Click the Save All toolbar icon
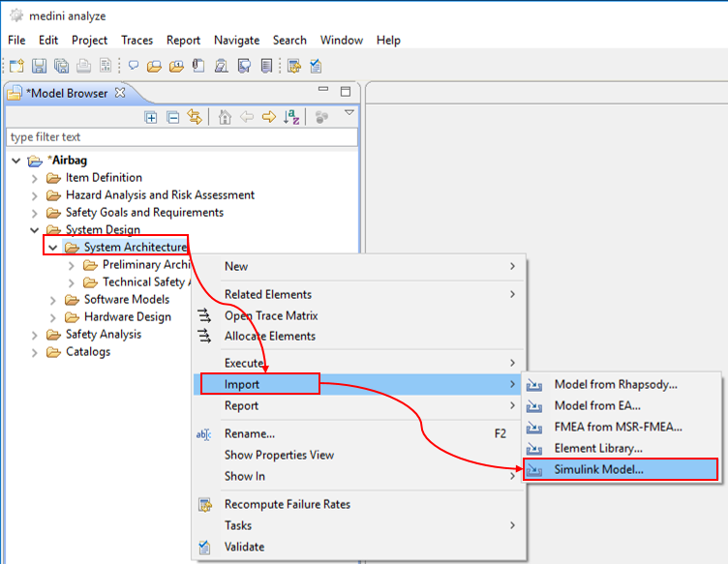This screenshot has width=728, height=564. click(61, 66)
